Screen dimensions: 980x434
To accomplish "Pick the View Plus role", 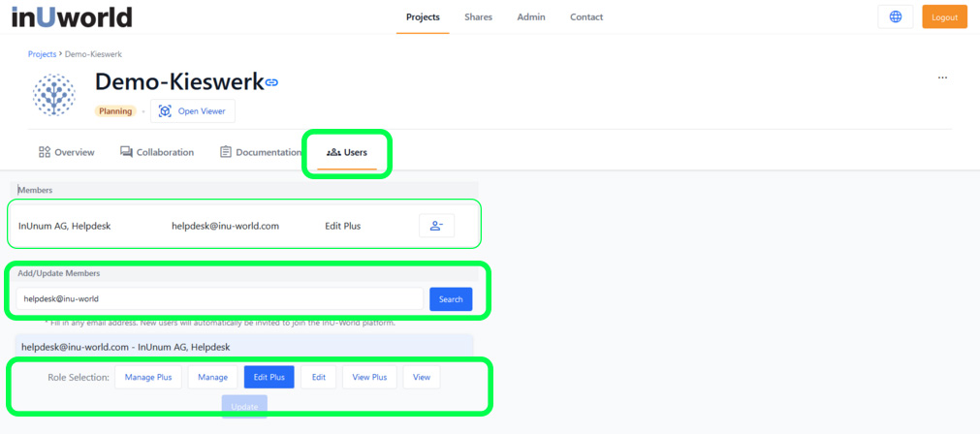I will point(368,377).
